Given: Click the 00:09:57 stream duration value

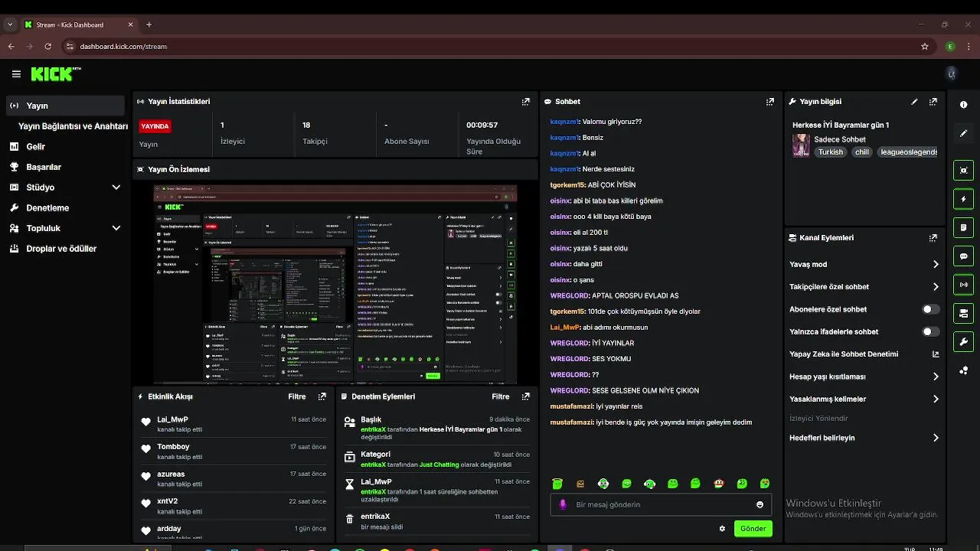Looking at the screenshot, I should click(482, 125).
